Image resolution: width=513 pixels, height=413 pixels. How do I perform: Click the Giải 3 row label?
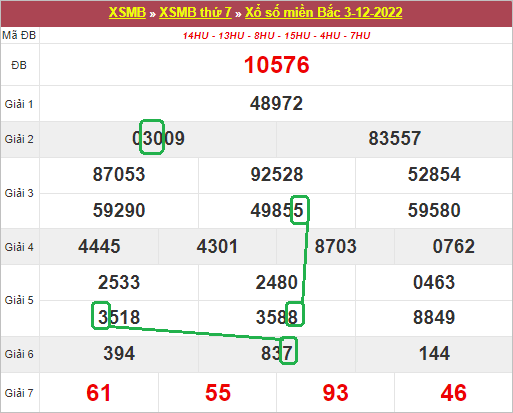click(x=19, y=193)
